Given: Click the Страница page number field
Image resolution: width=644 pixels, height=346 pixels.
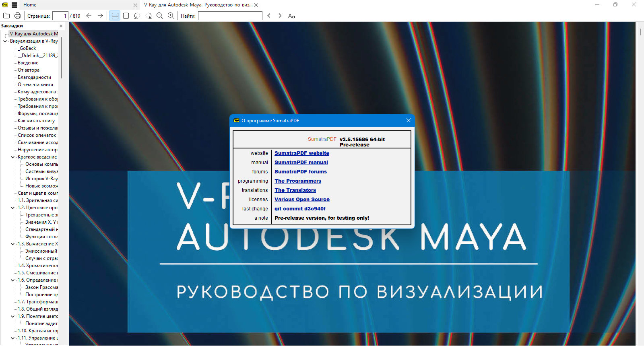Looking at the screenshot, I should coord(60,16).
